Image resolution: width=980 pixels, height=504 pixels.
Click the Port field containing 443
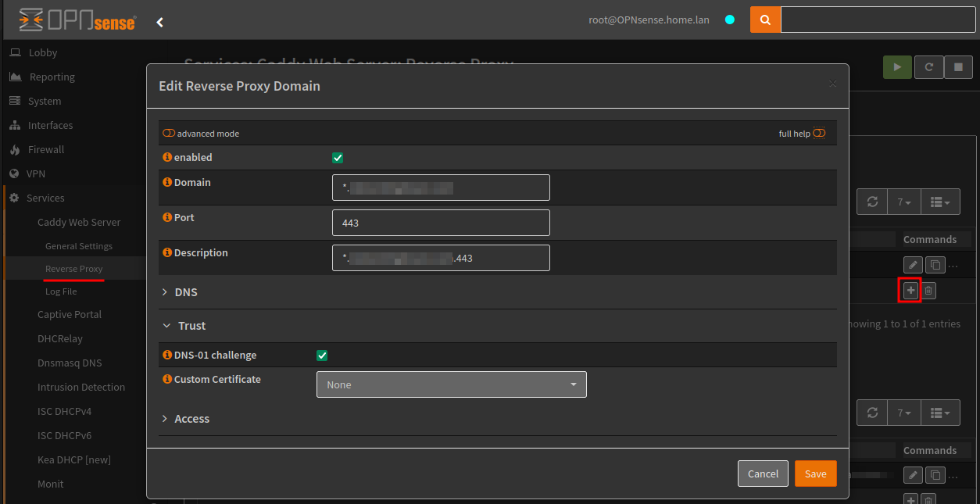(441, 223)
